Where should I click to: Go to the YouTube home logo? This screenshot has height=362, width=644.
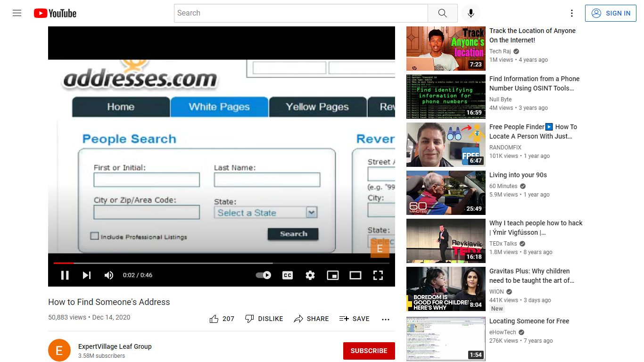pos(55,13)
